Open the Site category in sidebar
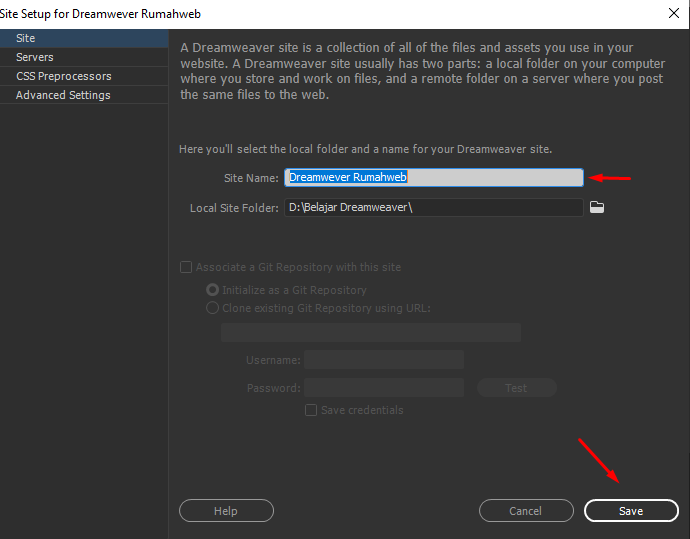 point(84,38)
